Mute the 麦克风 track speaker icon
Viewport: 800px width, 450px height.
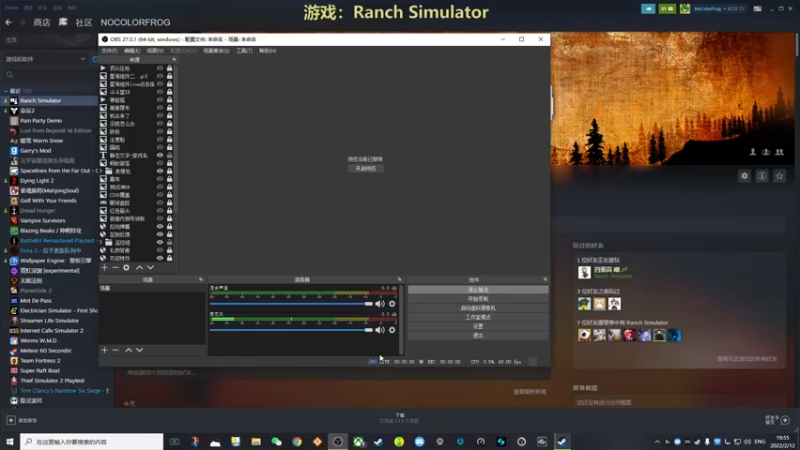tap(380, 330)
